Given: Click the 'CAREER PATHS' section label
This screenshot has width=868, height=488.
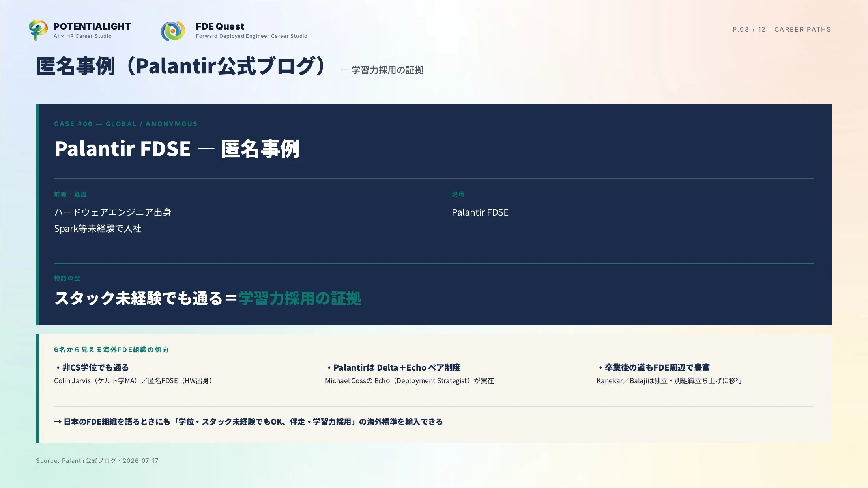Looking at the screenshot, I should (803, 29).
